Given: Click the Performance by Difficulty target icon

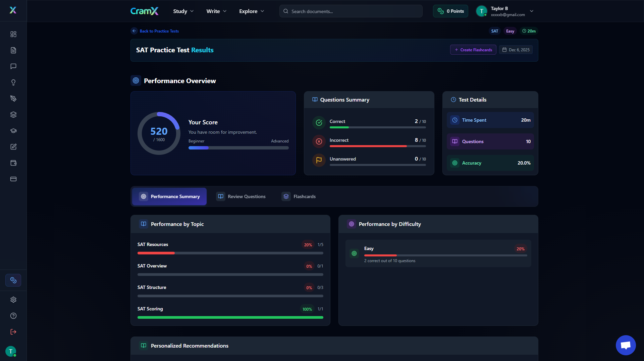Looking at the screenshot, I should tap(352, 224).
